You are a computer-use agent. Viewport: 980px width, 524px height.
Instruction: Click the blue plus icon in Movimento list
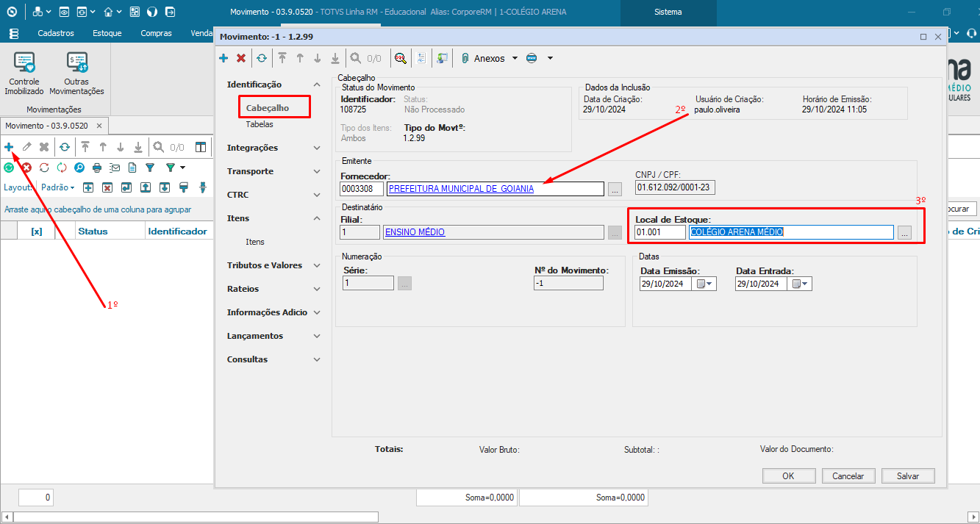tap(9, 147)
